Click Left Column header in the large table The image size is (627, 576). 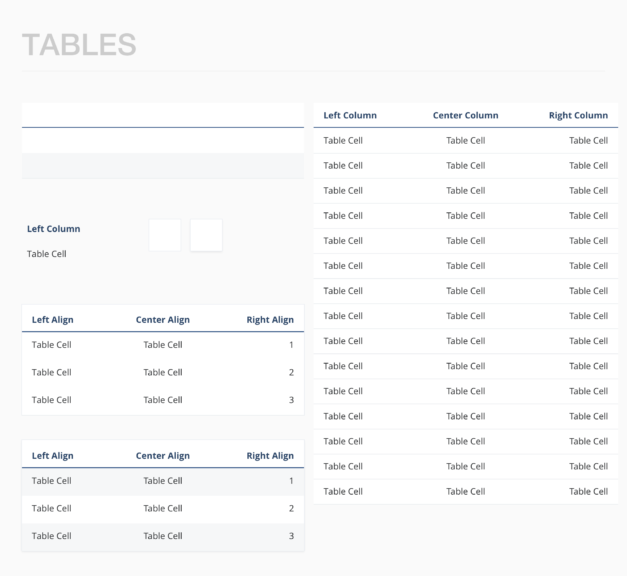point(350,115)
